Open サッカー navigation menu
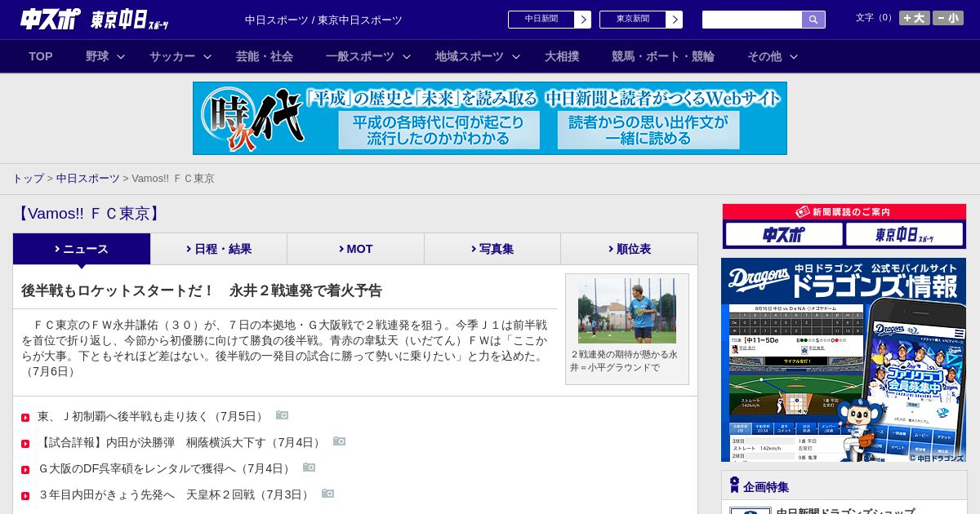The image size is (980, 514). click(180, 56)
